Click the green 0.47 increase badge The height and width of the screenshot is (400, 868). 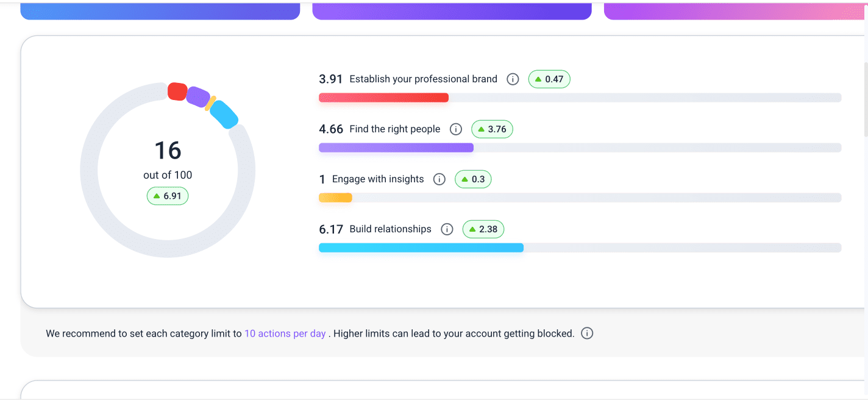pyautogui.click(x=549, y=79)
